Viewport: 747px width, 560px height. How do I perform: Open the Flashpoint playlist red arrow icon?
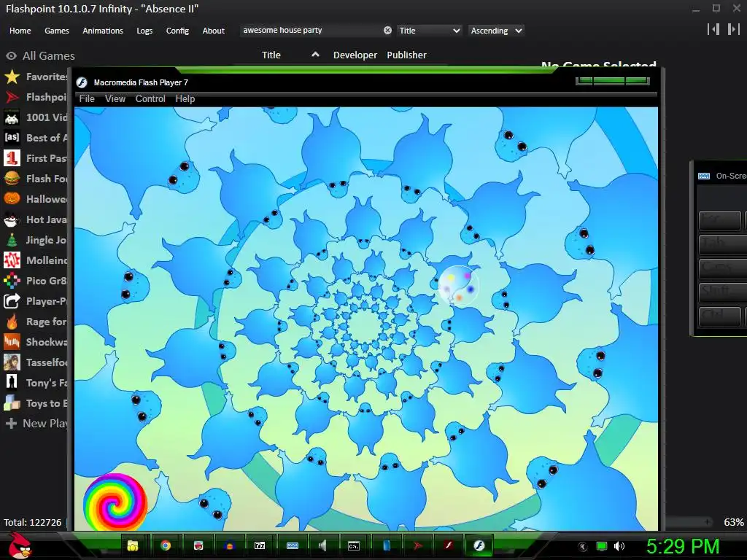tap(12, 97)
